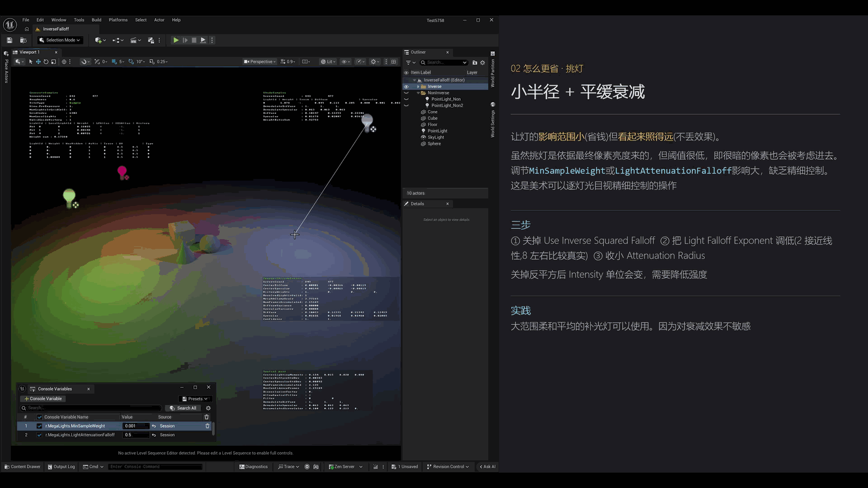Open the Tools menu
The width and height of the screenshot is (868, 488).
[x=79, y=20]
